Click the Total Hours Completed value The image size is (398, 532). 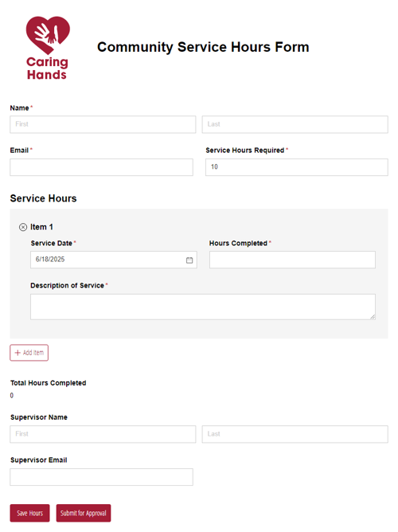point(12,395)
